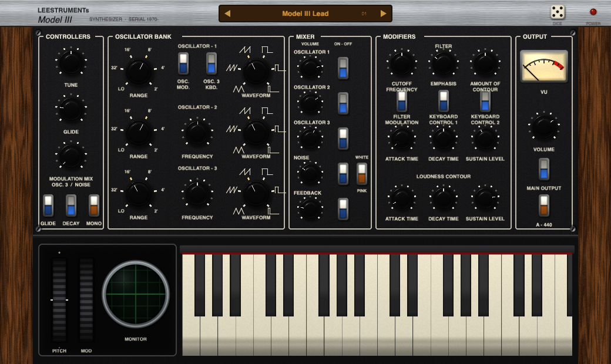611x364 pixels.
Task: Click the Feedback volume knob in the Mixer
Action: [310, 208]
